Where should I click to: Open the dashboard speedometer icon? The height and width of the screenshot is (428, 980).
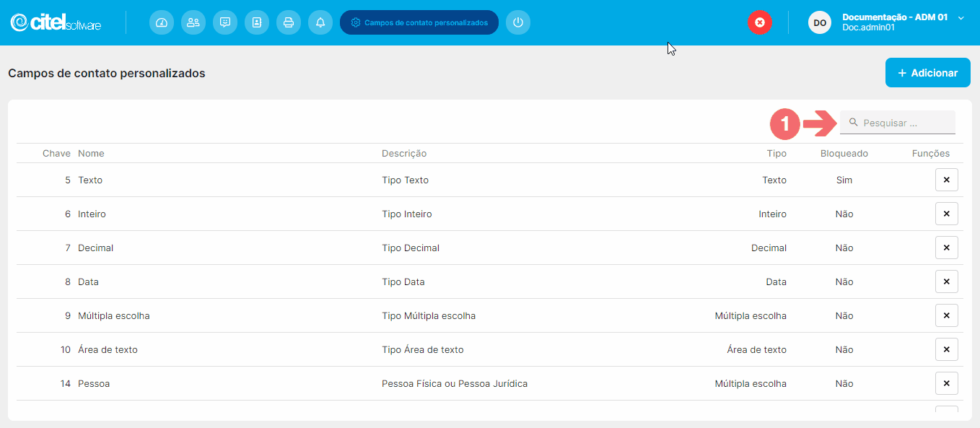[x=162, y=22]
